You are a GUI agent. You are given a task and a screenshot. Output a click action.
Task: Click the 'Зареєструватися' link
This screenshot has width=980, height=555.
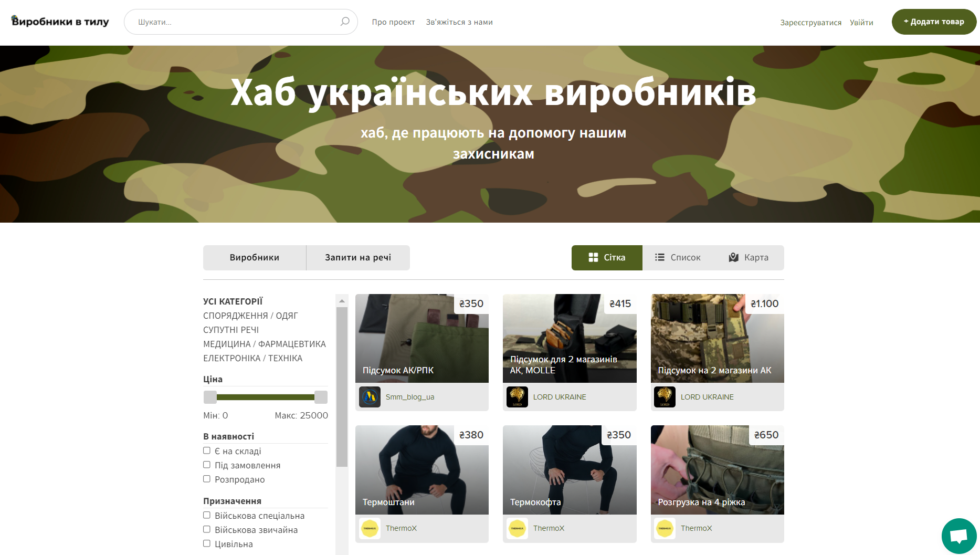pos(810,23)
